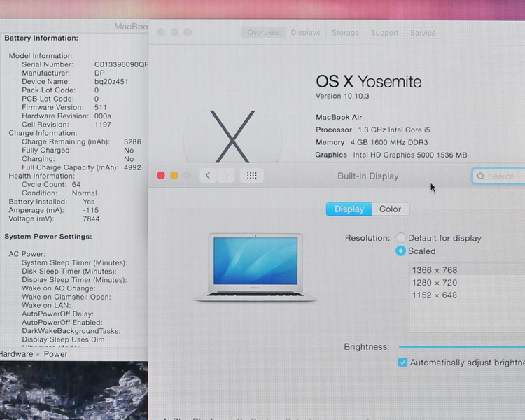Open the Service tab
This screenshot has height=420, width=525.
(423, 33)
